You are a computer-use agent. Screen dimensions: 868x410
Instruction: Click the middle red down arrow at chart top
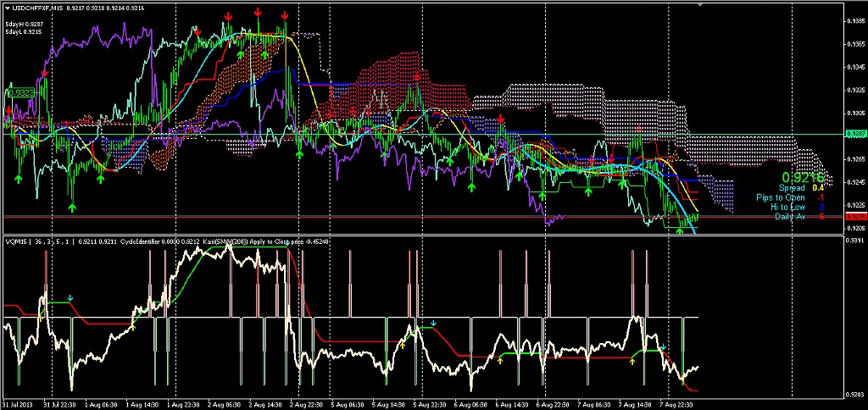pyautogui.click(x=258, y=12)
